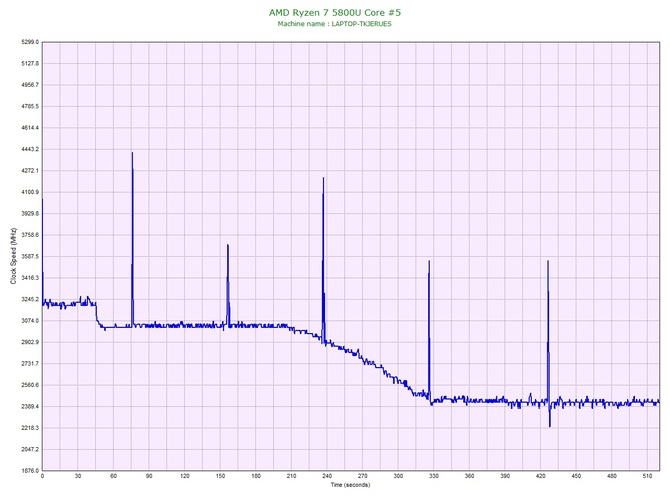The height and width of the screenshot is (502, 670).
Task: Click the y-axis value 5299.0
Action: [x=30, y=42]
